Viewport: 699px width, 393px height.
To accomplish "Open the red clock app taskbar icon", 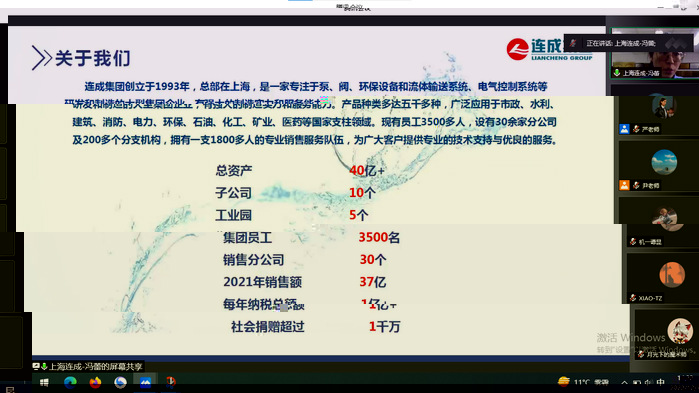I will coord(170,382).
